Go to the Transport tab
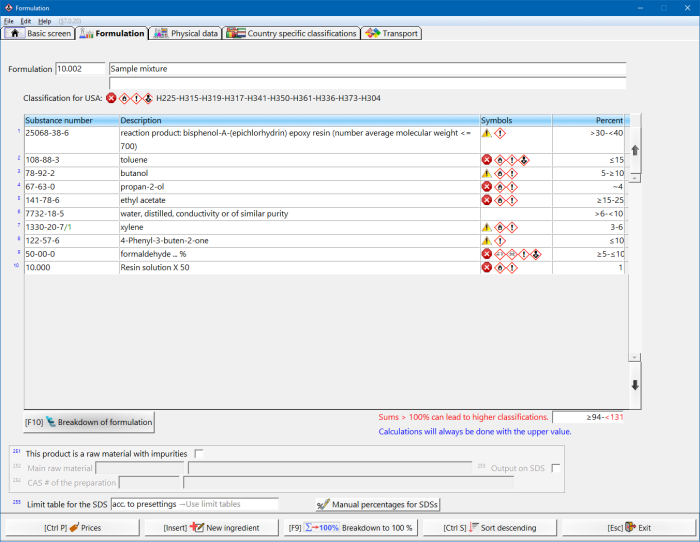This screenshot has height=542, width=700. [392, 33]
